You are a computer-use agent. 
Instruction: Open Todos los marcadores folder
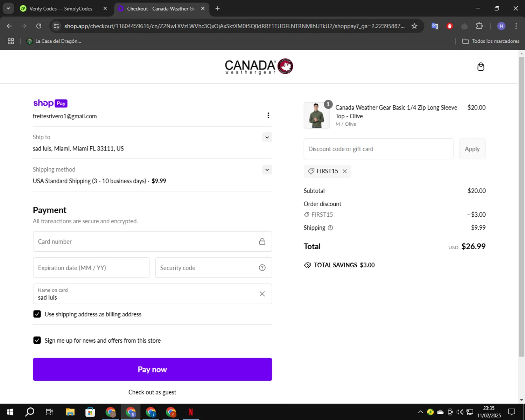[491, 41]
